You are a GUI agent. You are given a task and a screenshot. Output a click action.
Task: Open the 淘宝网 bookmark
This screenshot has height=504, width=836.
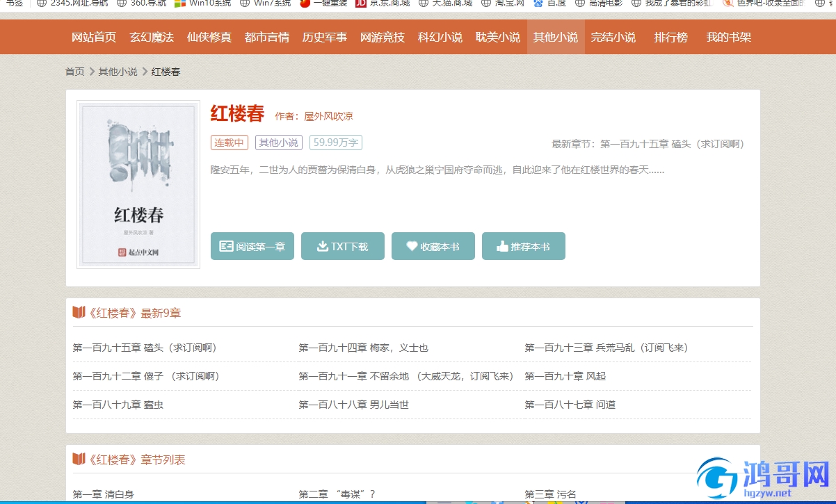click(503, 3)
